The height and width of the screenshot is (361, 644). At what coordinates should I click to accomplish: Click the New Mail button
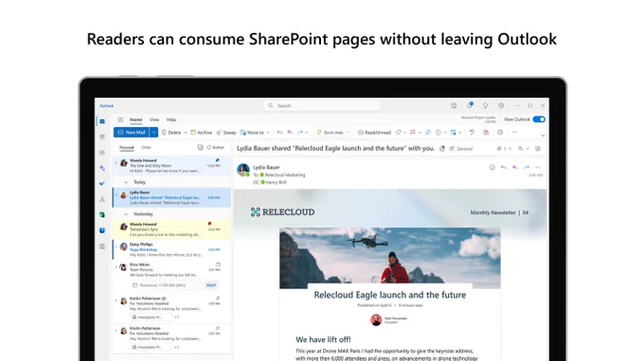coord(132,133)
